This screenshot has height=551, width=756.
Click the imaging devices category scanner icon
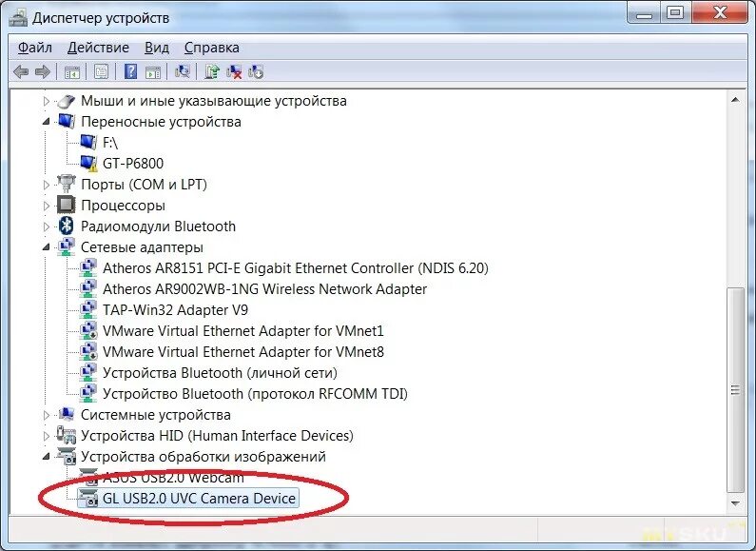point(66,456)
